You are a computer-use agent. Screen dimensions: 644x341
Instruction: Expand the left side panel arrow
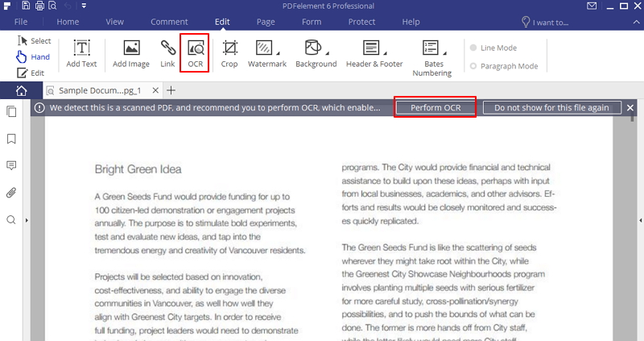coord(27,220)
